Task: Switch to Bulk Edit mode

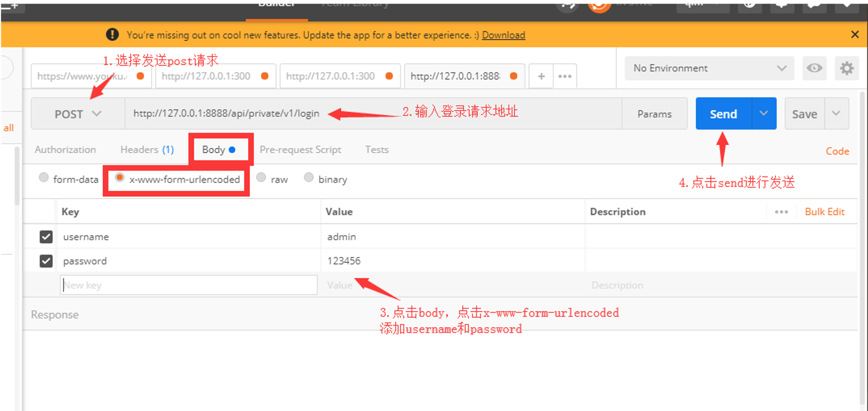Action: (825, 212)
